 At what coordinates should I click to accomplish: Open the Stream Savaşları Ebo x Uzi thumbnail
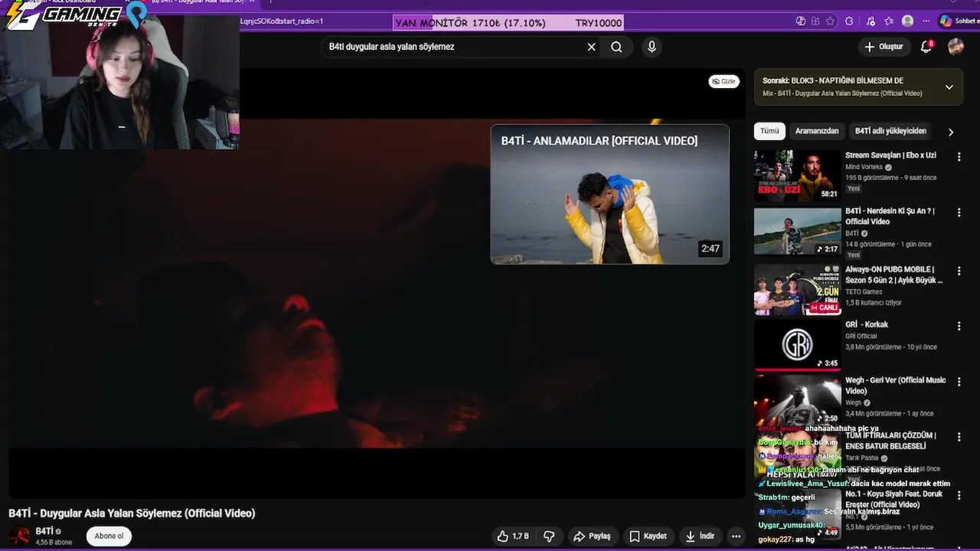(x=797, y=175)
